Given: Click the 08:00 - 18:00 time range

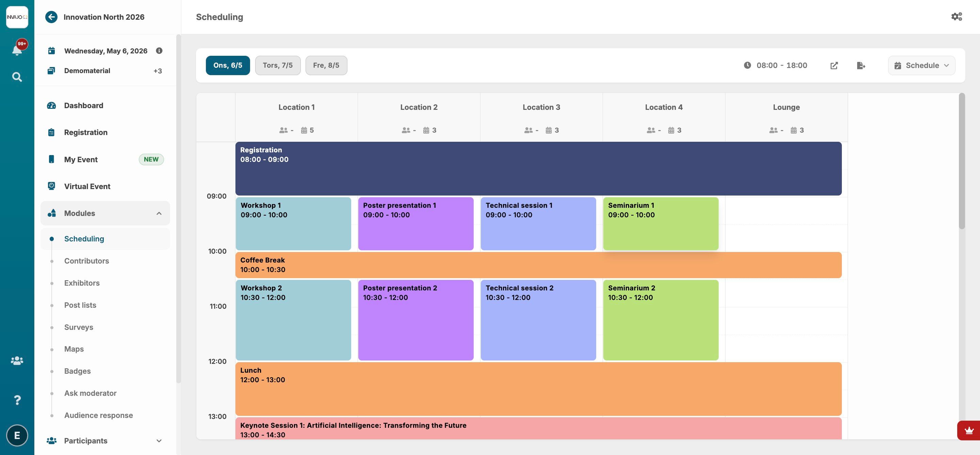Looking at the screenshot, I should coord(781,65).
